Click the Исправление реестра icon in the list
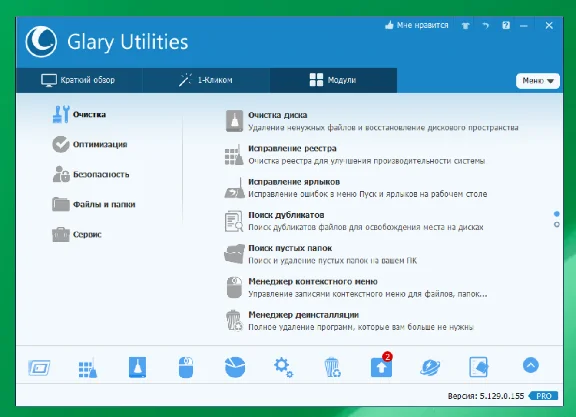This screenshot has width=576, height=417. pos(234,155)
